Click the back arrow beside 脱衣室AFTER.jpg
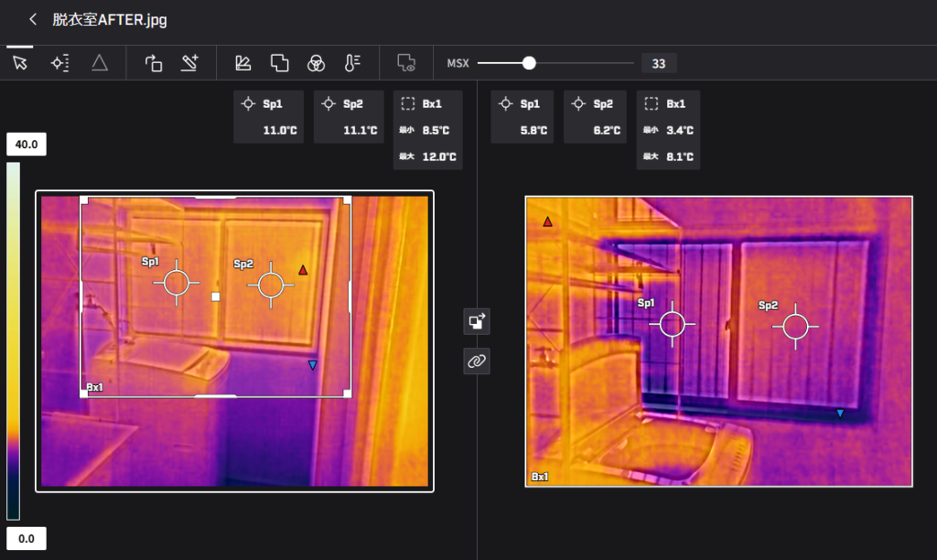The height and width of the screenshot is (560, 937). pyautogui.click(x=33, y=19)
